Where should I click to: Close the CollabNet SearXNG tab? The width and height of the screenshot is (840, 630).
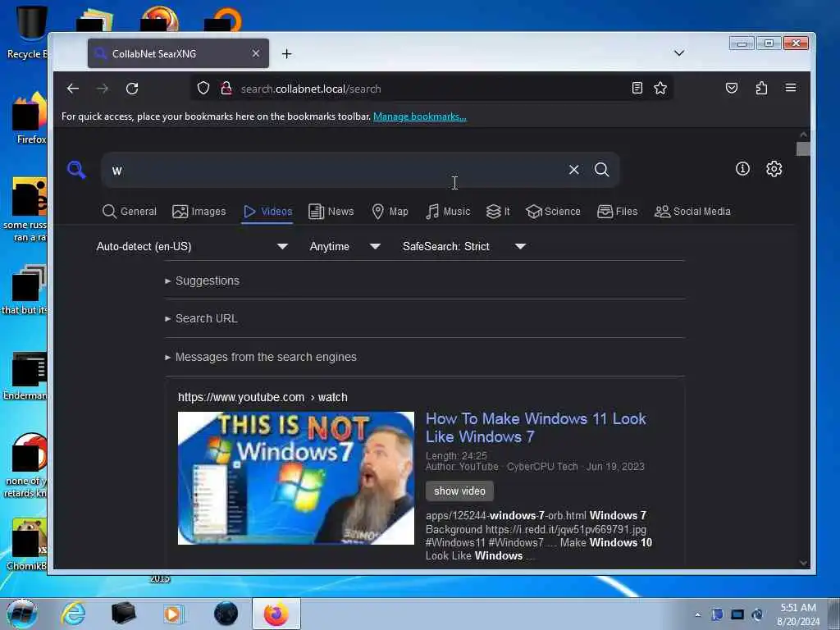[x=256, y=53]
